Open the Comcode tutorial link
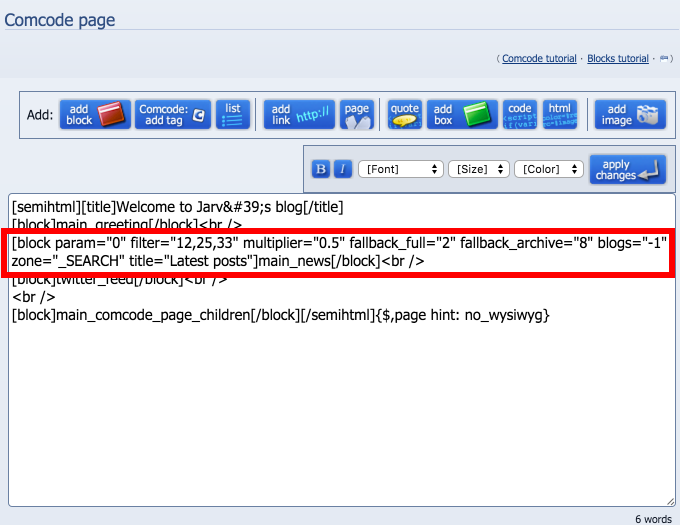Image resolution: width=680 pixels, height=525 pixels. (539, 59)
